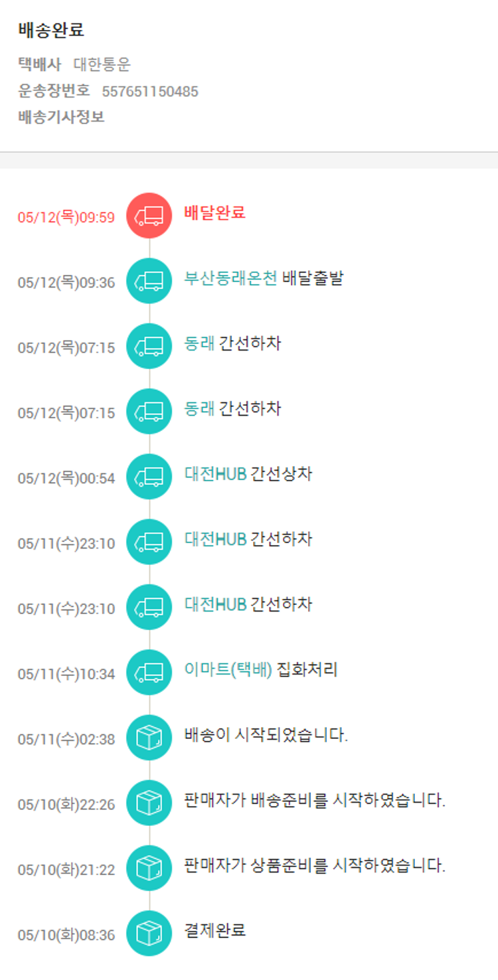Screen dimensions: 498x980
Task: Click the box icon beside 판매자가 상품준비를 시작하였습니다
Action: click(x=149, y=868)
